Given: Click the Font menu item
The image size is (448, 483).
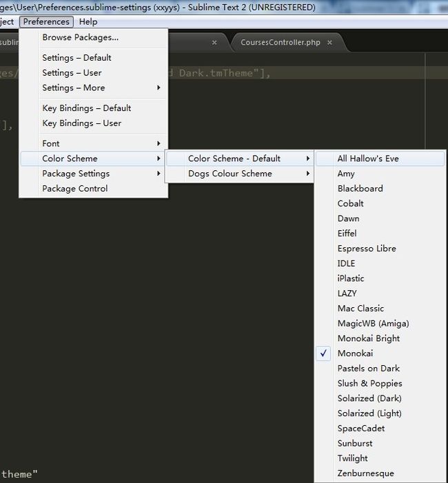Looking at the screenshot, I should (x=94, y=143).
